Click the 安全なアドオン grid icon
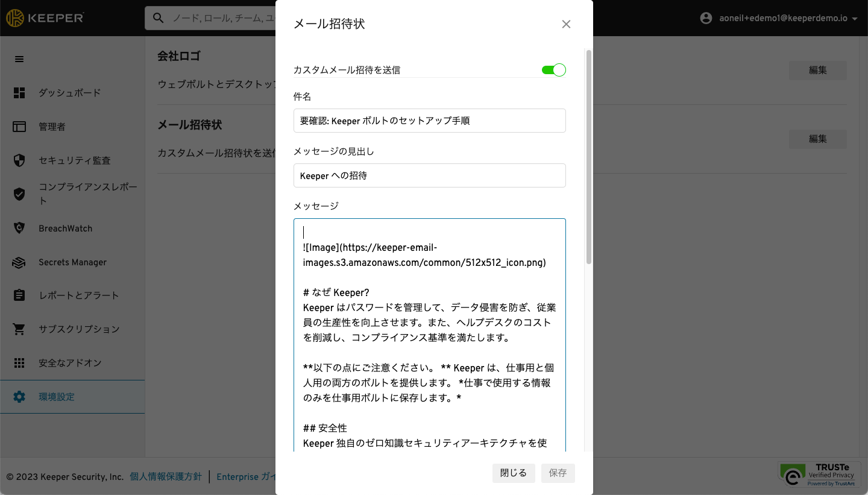Screen dimensions: 868x495 click(19, 363)
